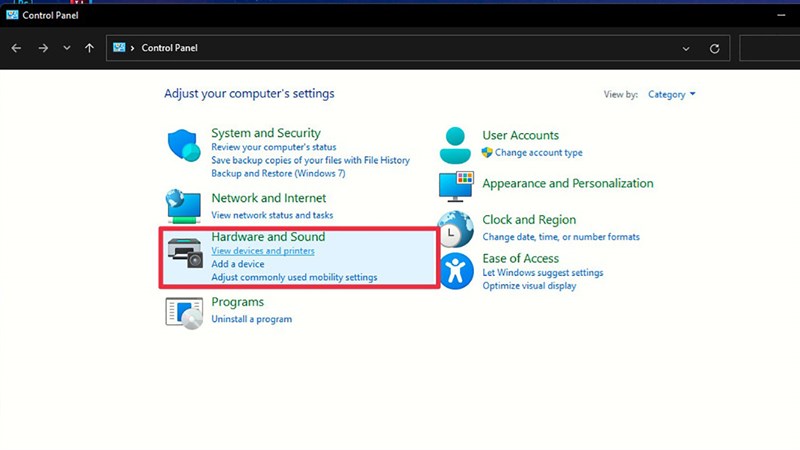The width and height of the screenshot is (800, 450).
Task: Click the Hardware and Sound printer icon
Action: tap(184, 252)
